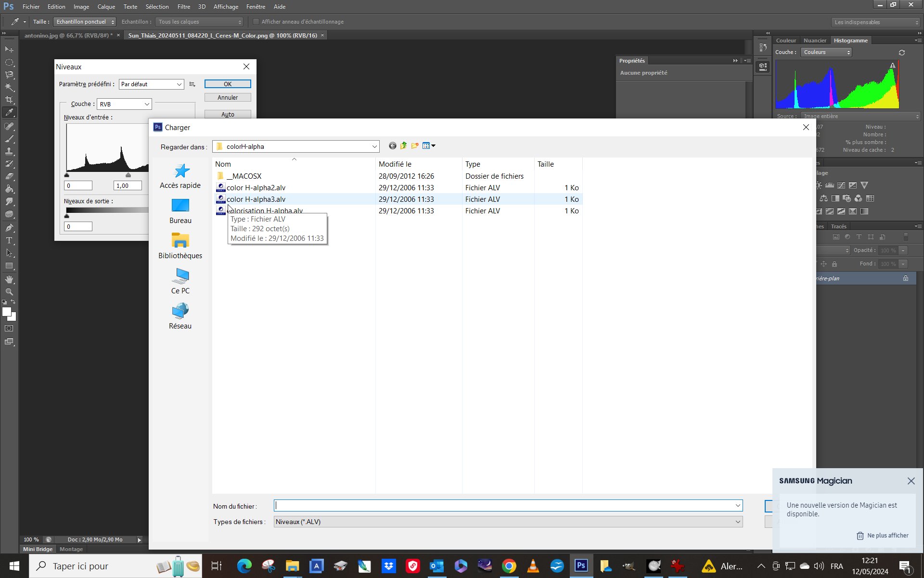Select the Zoom tool in toolbar
Screen dimensions: 924x578
(9, 292)
